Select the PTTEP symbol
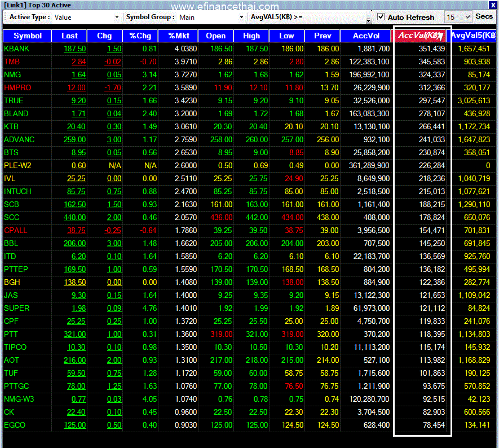 click(x=16, y=269)
